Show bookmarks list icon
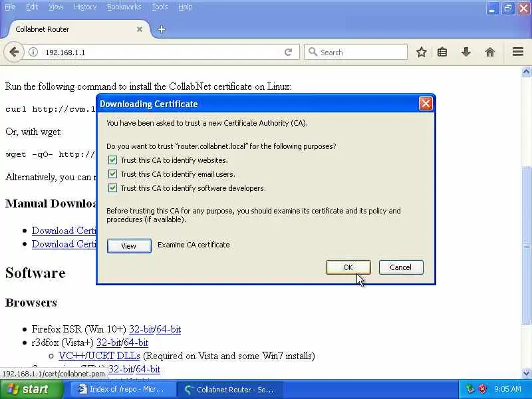Viewport: 532px width, 399px height. coord(442,53)
